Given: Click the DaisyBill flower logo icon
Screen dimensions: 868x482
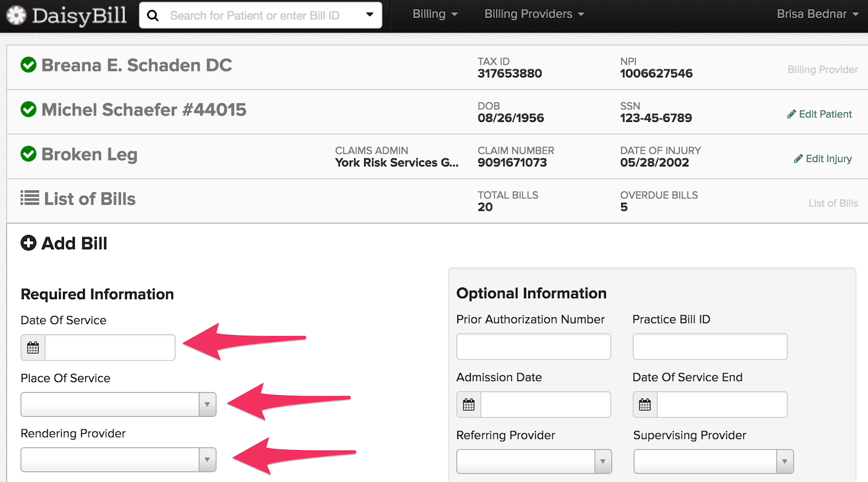Looking at the screenshot, I should coord(16,15).
